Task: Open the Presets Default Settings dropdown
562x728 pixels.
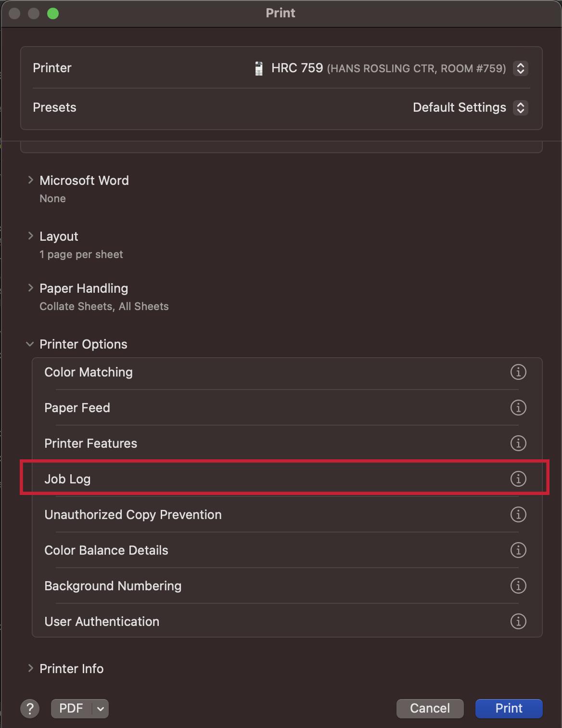Action: point(520,107)
